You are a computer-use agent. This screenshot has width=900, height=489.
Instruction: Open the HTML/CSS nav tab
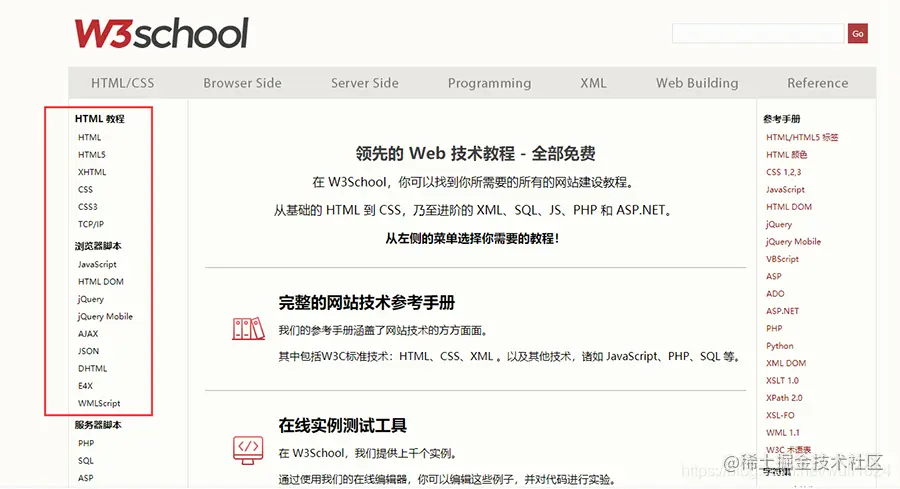[x=122, y=83]
